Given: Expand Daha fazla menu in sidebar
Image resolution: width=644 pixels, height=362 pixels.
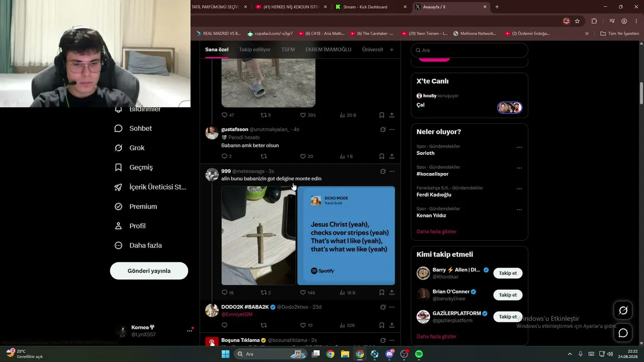Looking at the screenshot, I should (138, 246).
